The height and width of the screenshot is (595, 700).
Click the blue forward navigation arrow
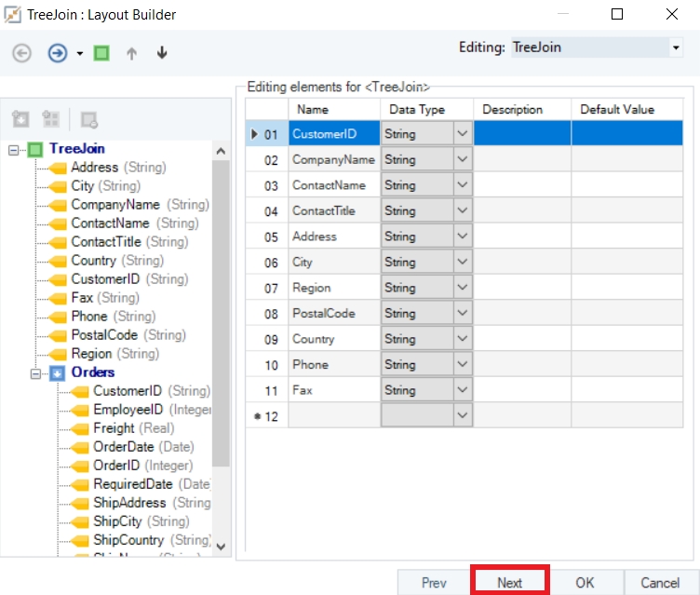(x=58, y=53)
